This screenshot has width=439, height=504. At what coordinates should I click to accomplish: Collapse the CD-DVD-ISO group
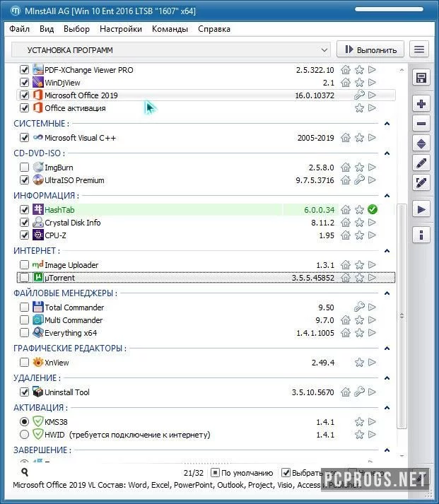click(x=387, y=153)
